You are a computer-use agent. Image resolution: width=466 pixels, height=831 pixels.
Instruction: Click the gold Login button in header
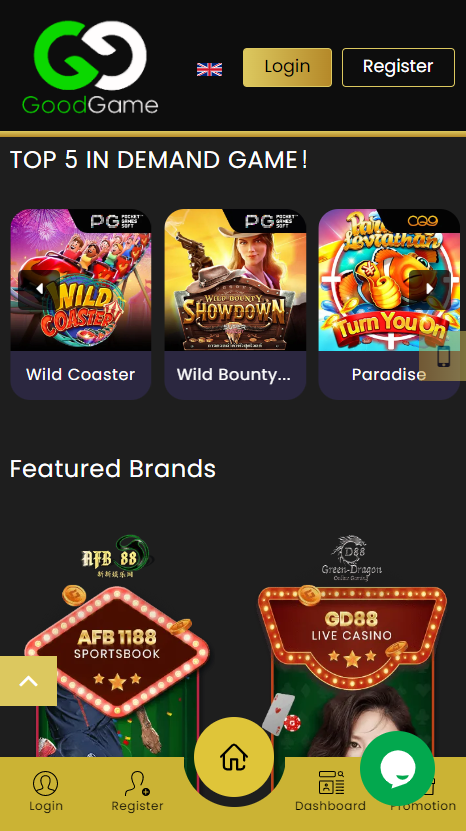tap(287, 67)
